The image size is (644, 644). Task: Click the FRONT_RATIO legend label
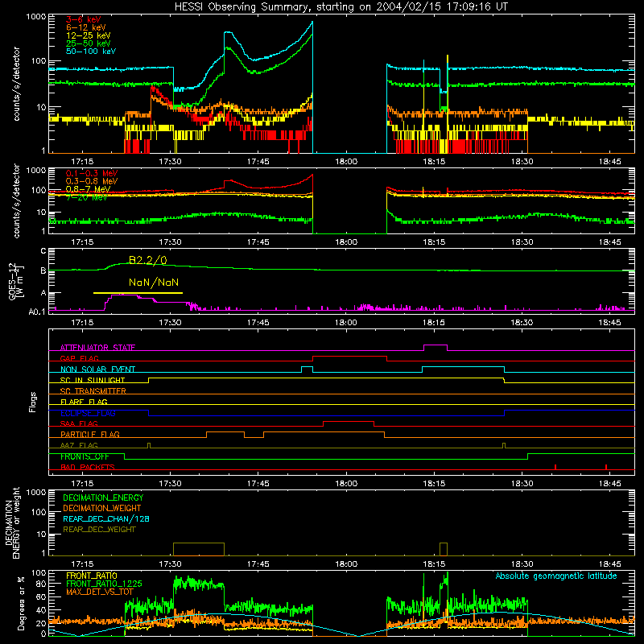(92, 576)
